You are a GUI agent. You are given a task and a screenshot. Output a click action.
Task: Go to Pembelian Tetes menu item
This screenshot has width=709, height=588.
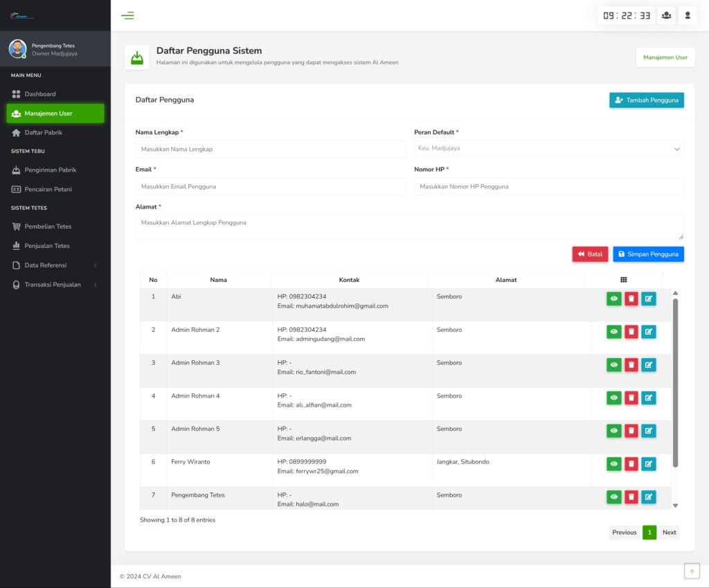[x=48, y=226]
